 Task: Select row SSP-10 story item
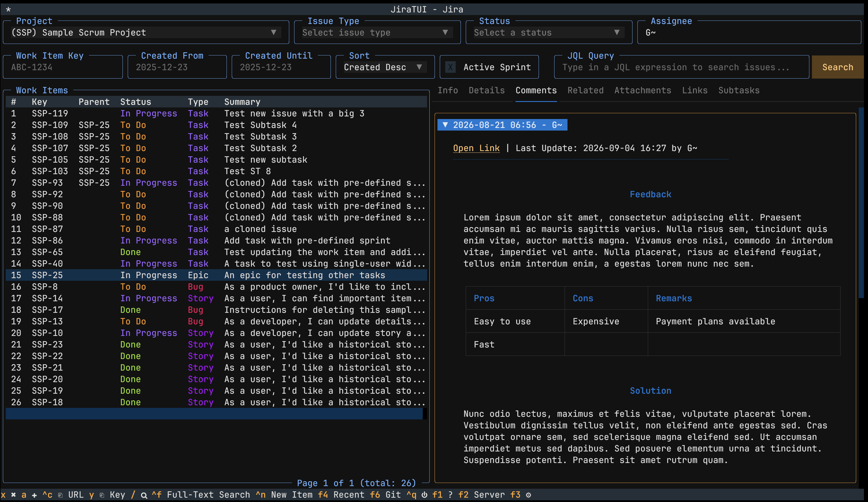216,333
